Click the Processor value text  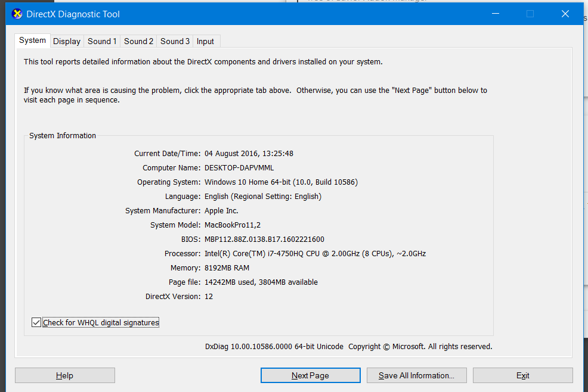coord(315,254)
